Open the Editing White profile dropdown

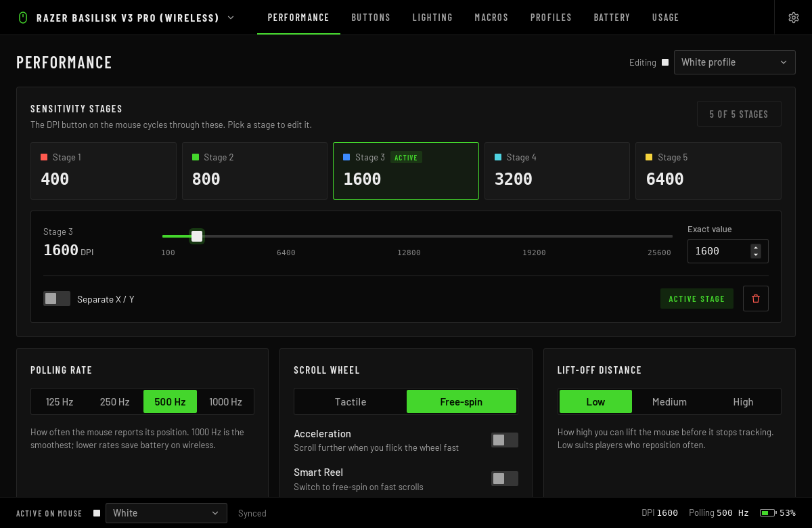(735, 62)
